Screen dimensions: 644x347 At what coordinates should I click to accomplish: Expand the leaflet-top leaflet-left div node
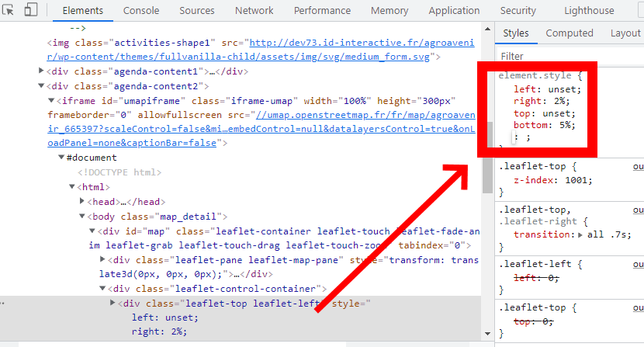(x=113, y=303)
